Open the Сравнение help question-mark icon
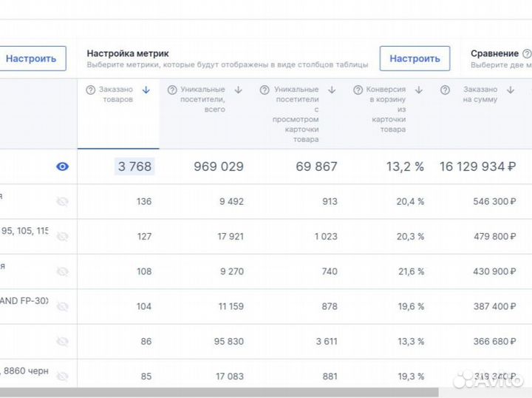Viewport: 532px width, 398px height. click(527, 54)
